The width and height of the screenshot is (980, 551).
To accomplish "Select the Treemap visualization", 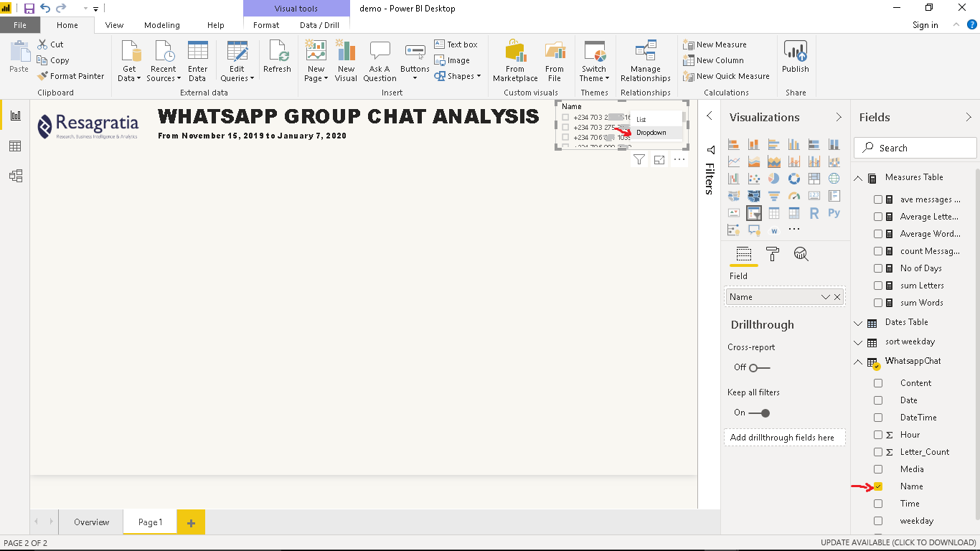I will tap(814, 178).
